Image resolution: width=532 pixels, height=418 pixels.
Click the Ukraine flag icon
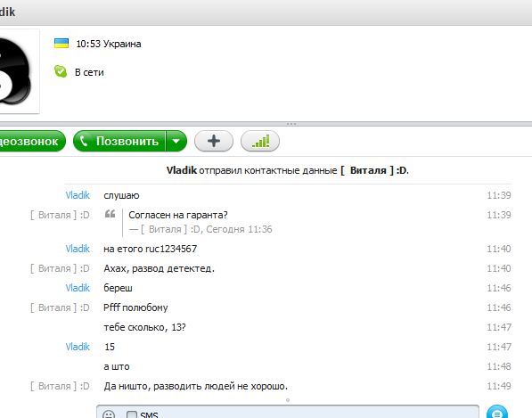(x=61, y=43)
